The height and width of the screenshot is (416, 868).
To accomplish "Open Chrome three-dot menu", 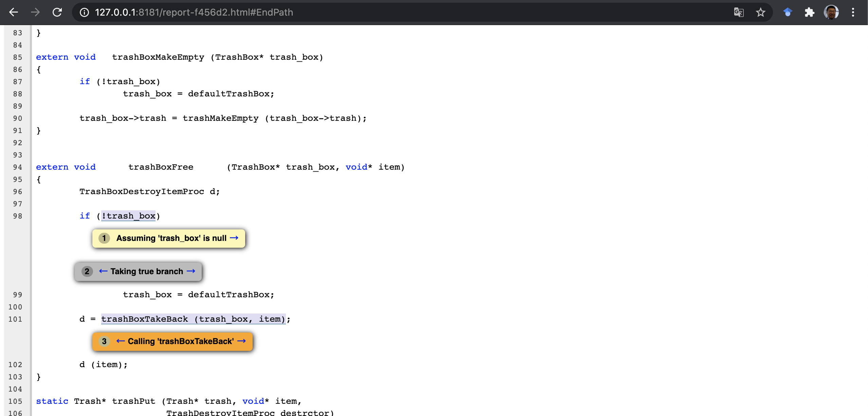I will (853, 13).
